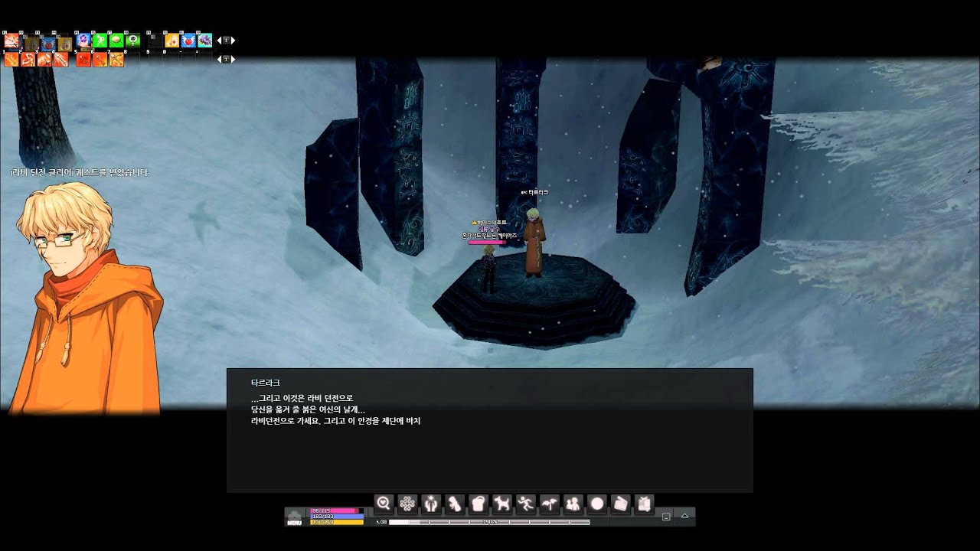Activate the green skull skill icon
Image resolution: width=980 pixels, height=551 pixels.
(133, 41)
